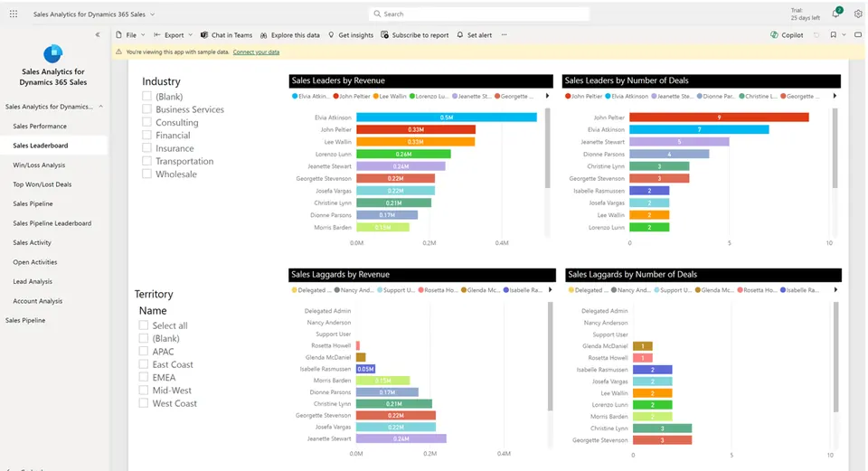This screenshot has height=471, width=868.
Task: Click the Dynamics 365 Sales app logo
Action: pyautogui.click(x=53, y=53)
